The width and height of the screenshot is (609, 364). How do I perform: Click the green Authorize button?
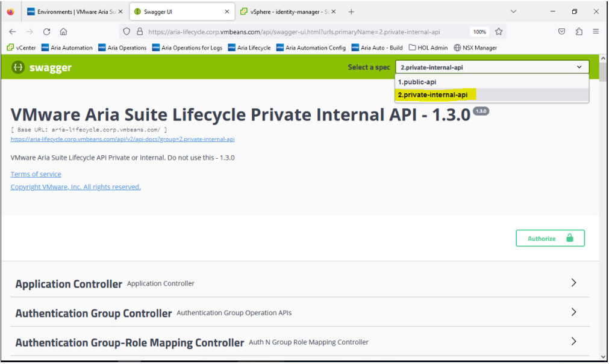point(550,238)
